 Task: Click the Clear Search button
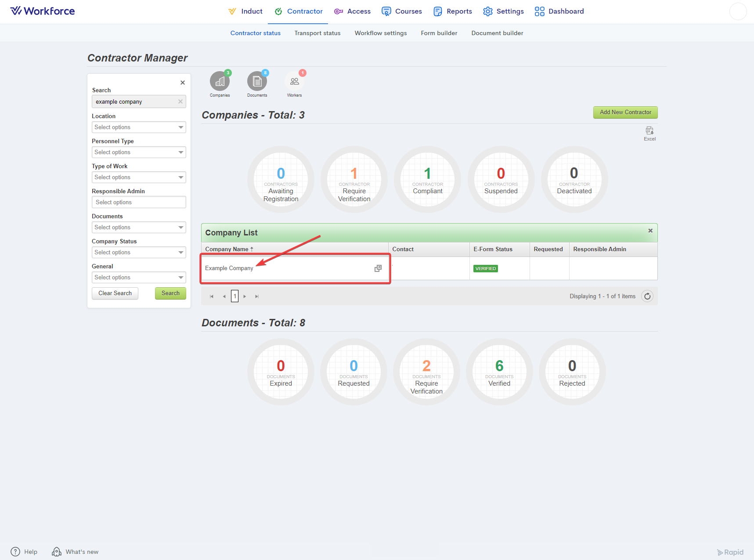(x=115, y=293)
